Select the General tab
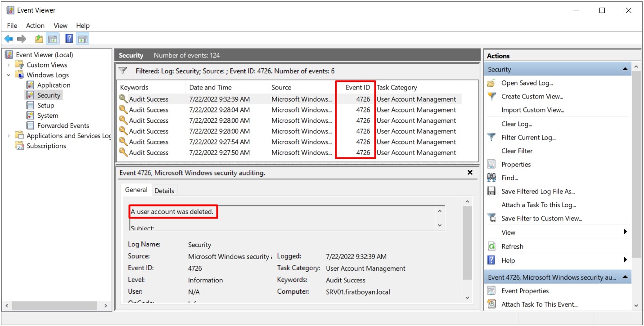644x326 pixels. coord(136,190)
